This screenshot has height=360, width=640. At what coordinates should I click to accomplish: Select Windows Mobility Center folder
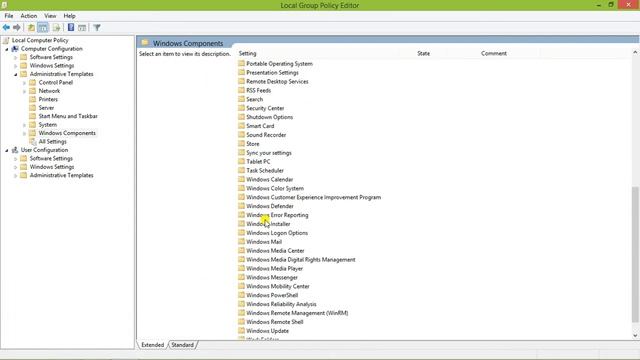[x=278, y=286]
